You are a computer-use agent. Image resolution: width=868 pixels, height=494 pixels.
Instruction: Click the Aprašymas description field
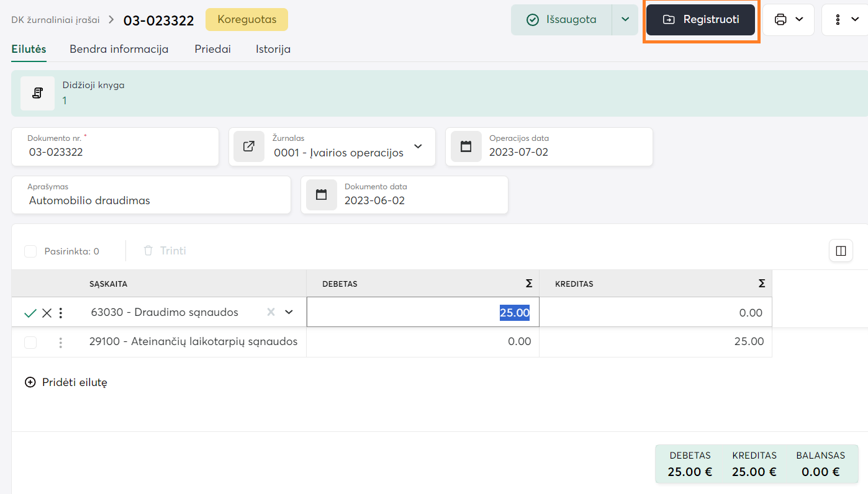pyautogui.click(x=151, y=200)
